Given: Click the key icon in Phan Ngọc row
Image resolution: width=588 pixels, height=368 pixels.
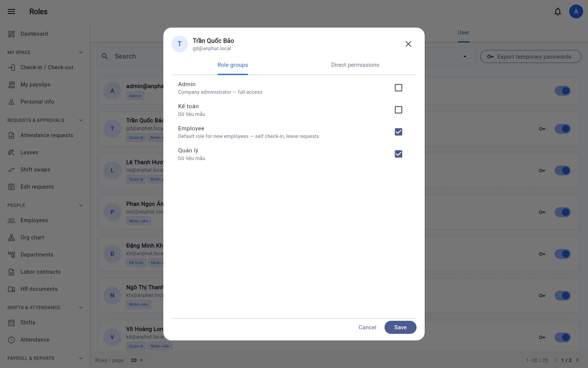Looking at the screenshot, I should pyautogui.click(x=542, y=212).
